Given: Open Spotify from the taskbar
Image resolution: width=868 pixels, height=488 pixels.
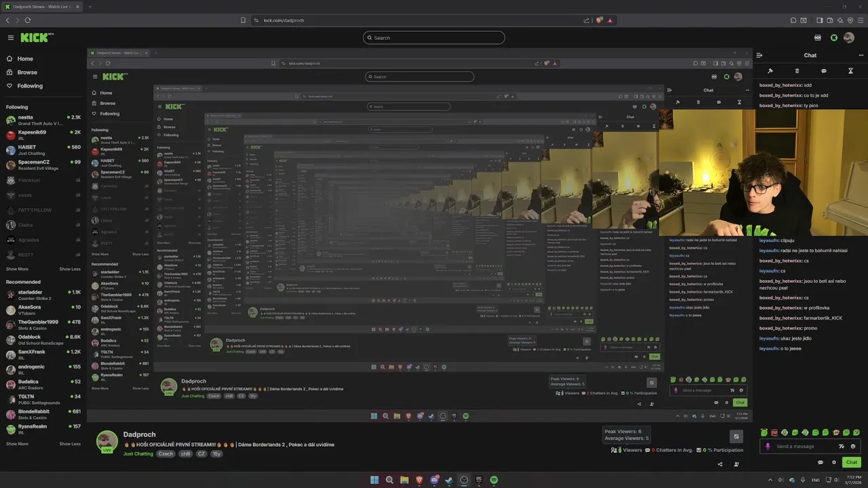Looking at the screenshot, I should [494, 480].
